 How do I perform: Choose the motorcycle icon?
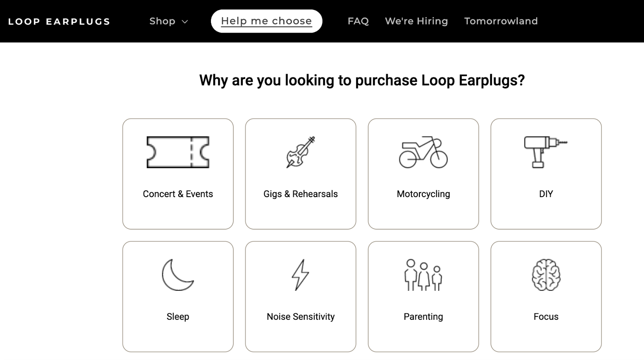(423, 152)
